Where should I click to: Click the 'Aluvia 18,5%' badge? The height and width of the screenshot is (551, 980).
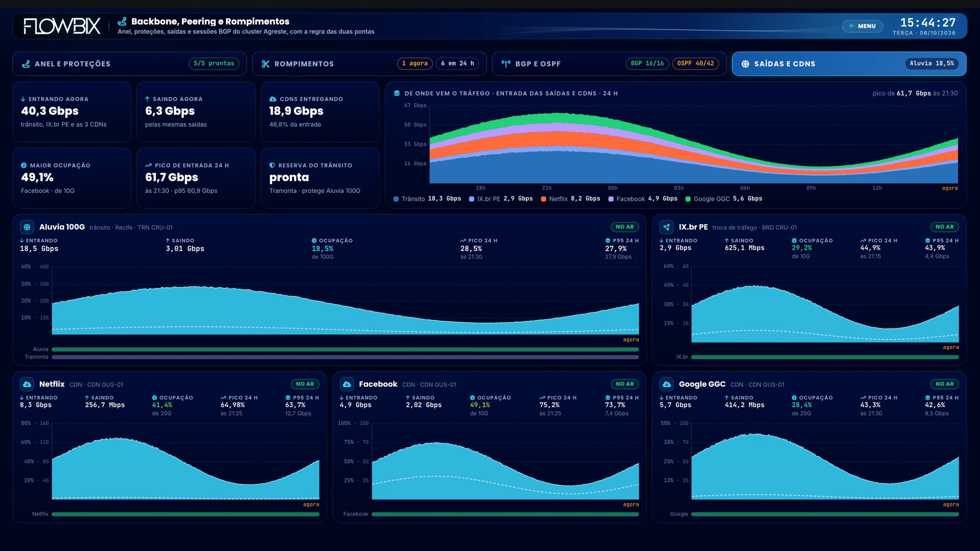(x=932, y=64)
